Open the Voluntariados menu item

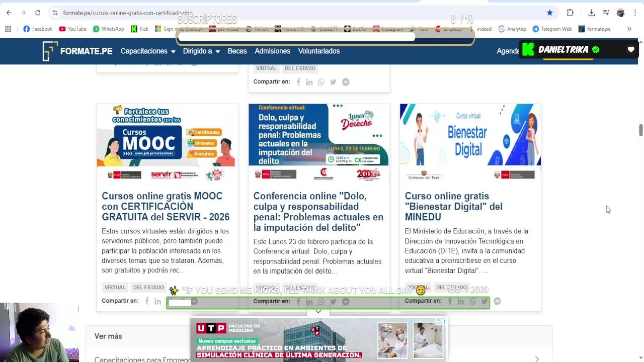pyautogui.click(x=319, y=51)
